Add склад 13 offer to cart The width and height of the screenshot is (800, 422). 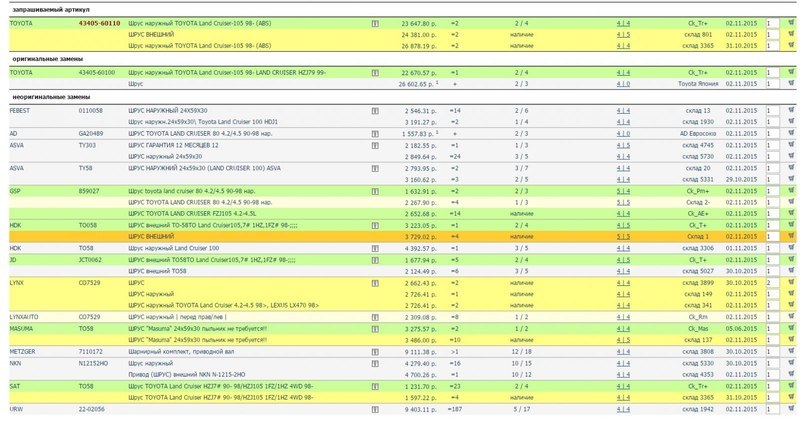[x=791, y=110]
